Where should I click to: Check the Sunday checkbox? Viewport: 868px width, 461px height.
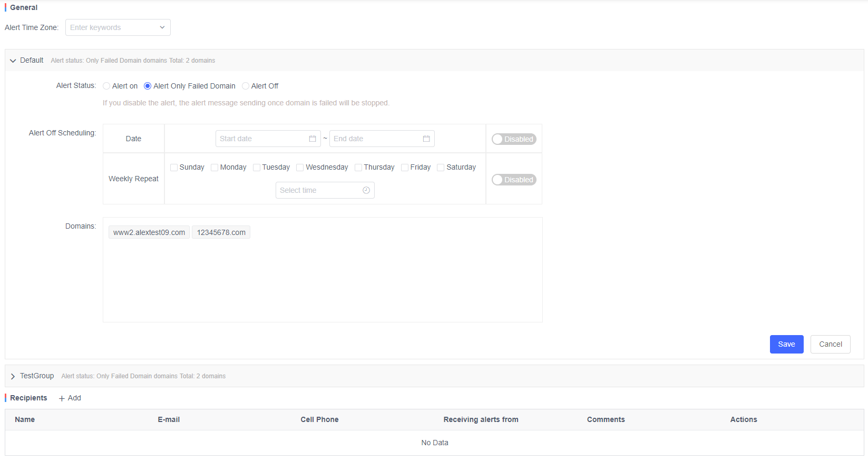[x=174, y=168]
